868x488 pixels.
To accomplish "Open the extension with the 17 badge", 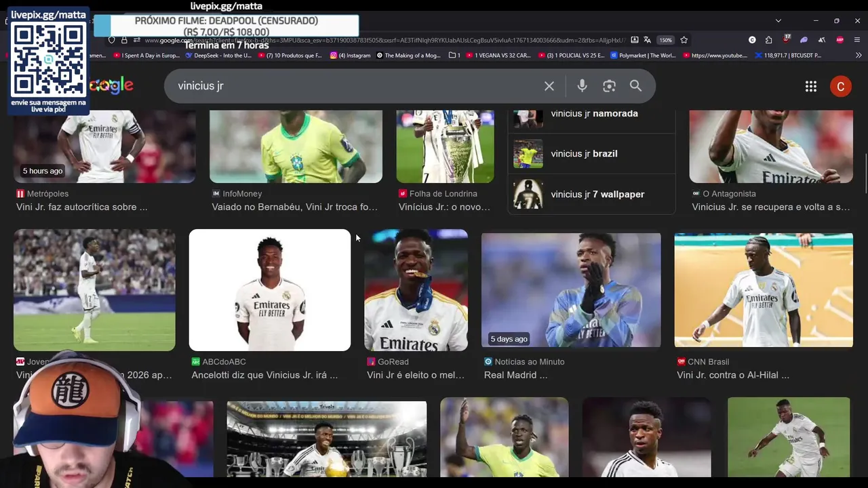I will tap(786, 39).
